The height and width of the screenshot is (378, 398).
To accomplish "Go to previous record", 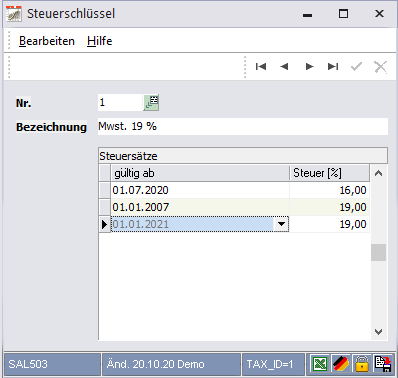I will click(x=284, y=67).
